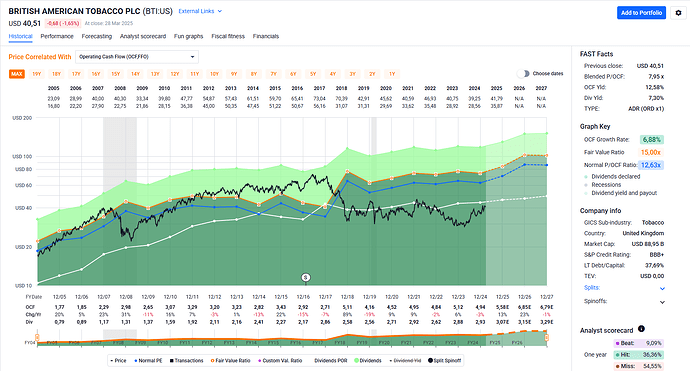Select the 5Y time range
Viewport: 690px width, 371px height.
313,74
